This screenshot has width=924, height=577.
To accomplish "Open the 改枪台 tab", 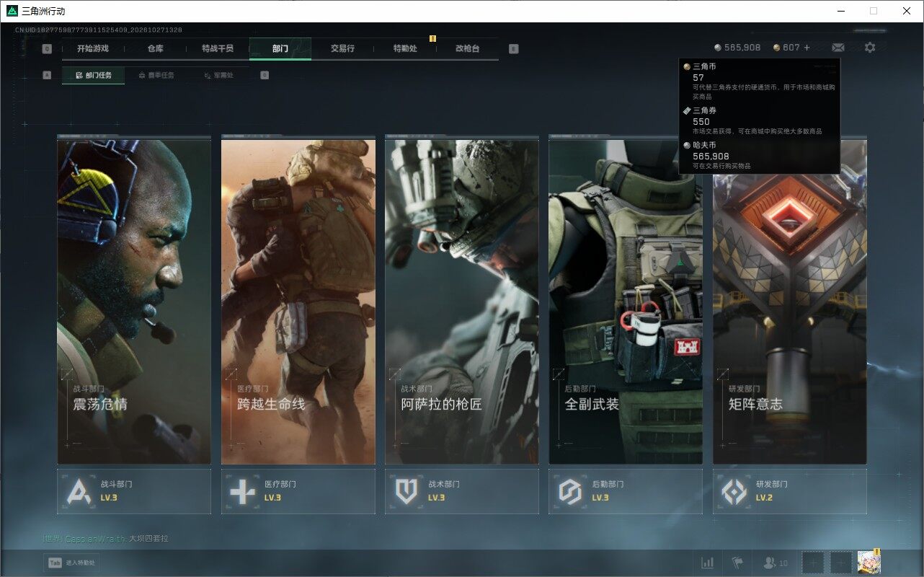I will tap(467, 48).
